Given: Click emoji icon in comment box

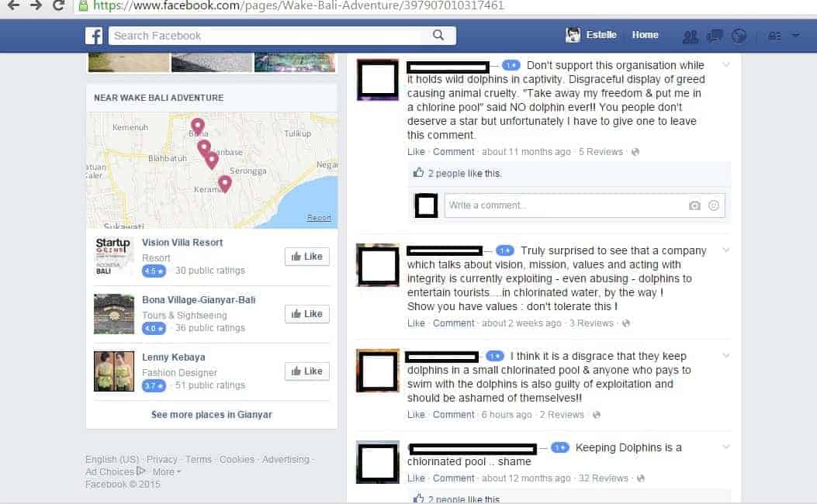Looking at the screenshot, I should [714, 205].
